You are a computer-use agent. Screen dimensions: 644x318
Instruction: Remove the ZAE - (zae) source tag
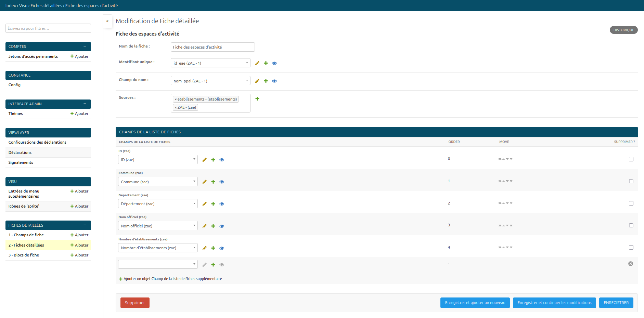point(176,108)
